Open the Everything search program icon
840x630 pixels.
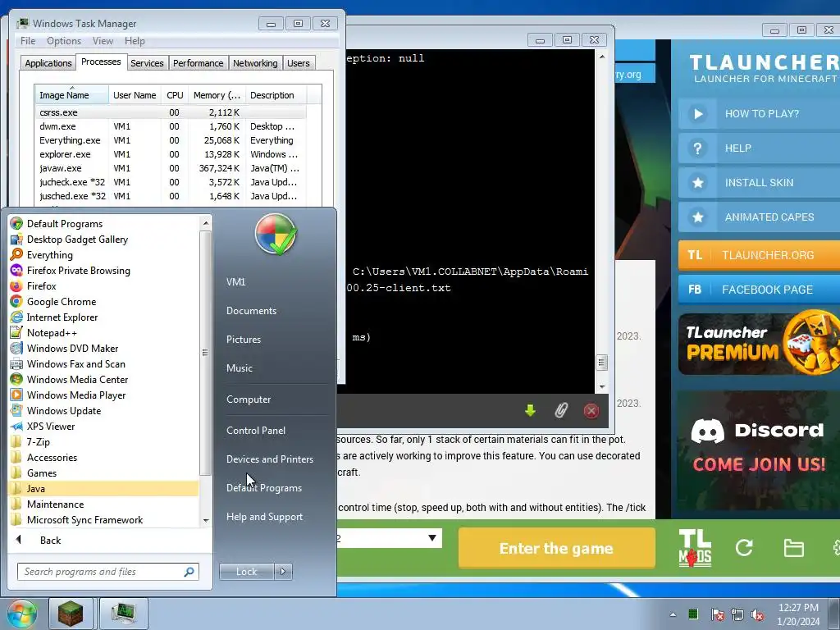16,254
